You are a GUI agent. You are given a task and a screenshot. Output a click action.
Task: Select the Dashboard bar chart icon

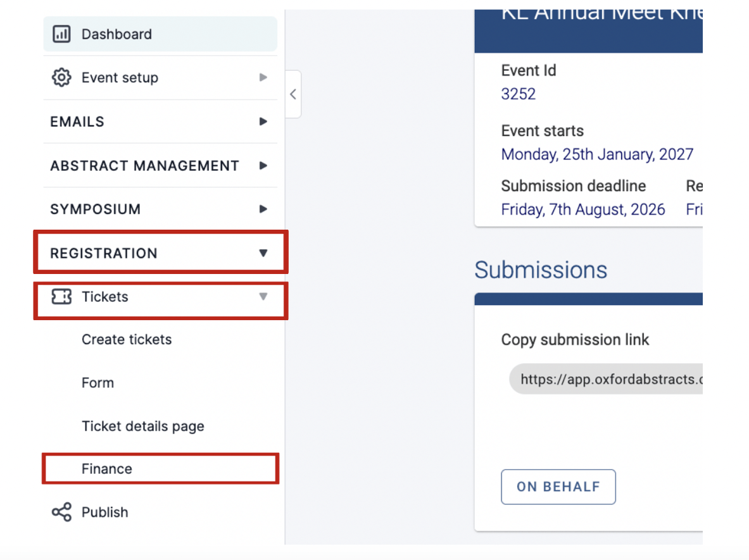click(x=61, y=34)
